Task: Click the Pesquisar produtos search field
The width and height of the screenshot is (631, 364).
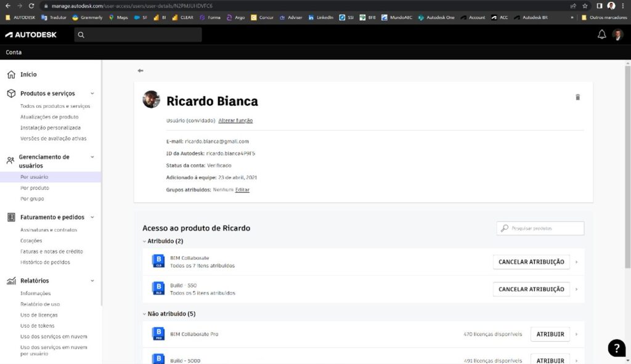Action: (540, 228)
